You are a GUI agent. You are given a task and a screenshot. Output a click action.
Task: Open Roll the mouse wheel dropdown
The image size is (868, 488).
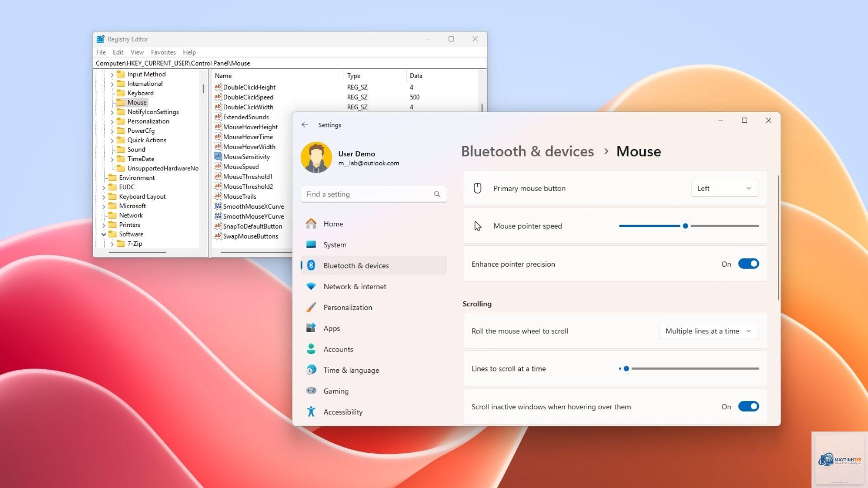coord(709,331)
